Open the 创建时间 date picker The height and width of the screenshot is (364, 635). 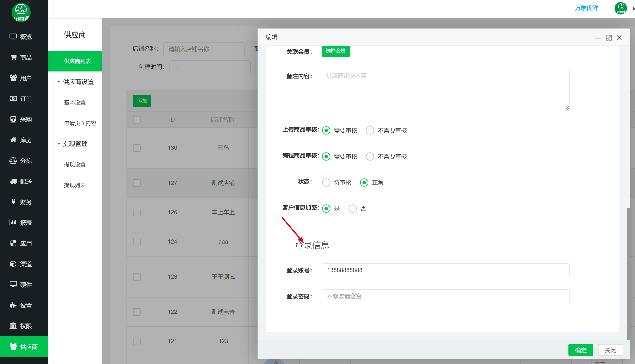(x=210, y=67)
